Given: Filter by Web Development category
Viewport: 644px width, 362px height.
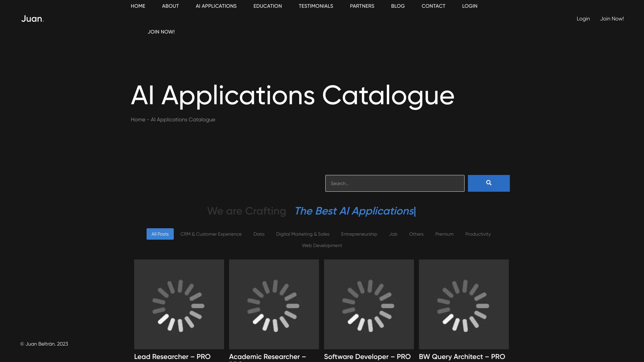Looking at the screenshot, I should click(322, 245).
